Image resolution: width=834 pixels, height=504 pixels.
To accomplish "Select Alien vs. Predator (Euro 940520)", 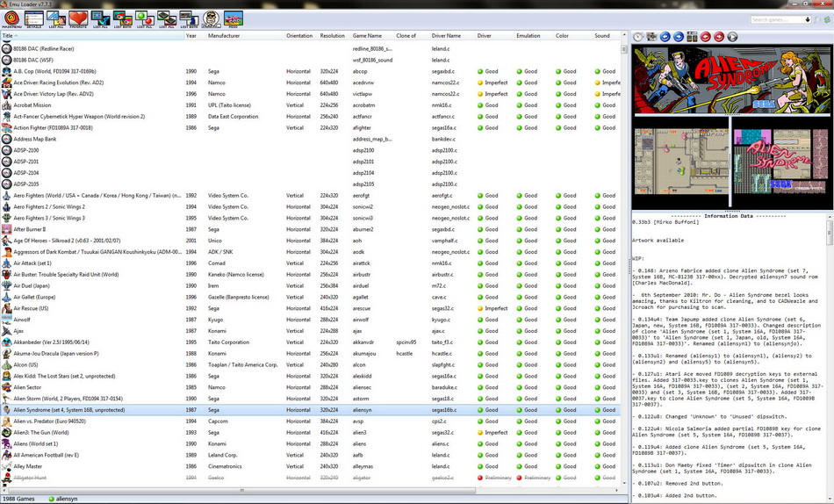I will click(x=310, y=421).
